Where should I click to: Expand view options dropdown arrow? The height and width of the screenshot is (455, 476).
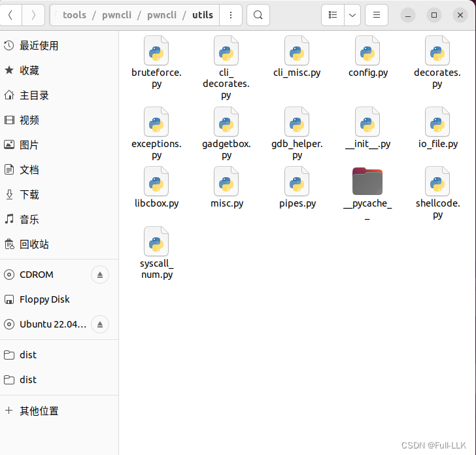tap(352, 15)
